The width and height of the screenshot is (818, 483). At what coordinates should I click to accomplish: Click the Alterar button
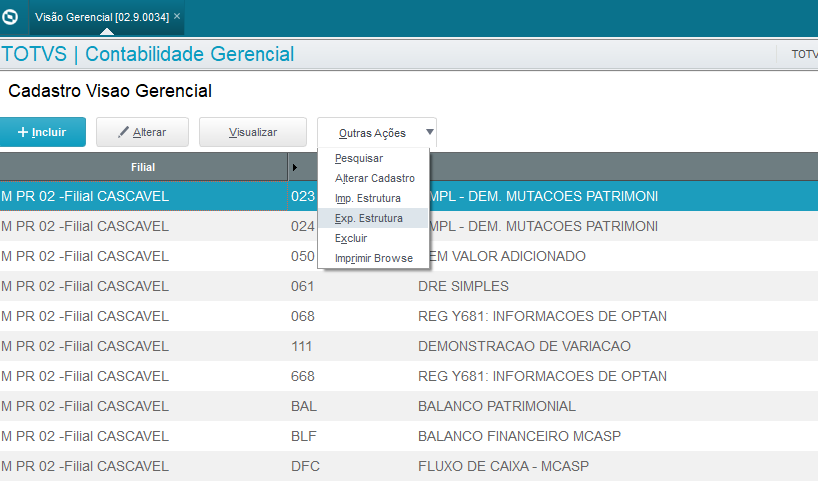142,132
